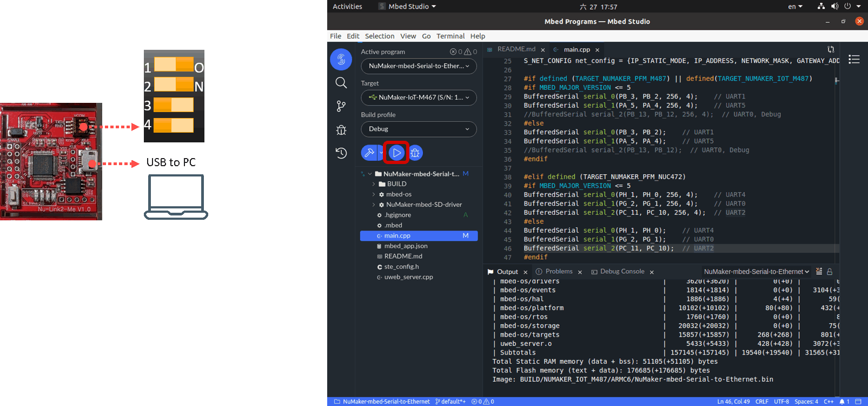Open the Mbed Studio app menu in top bar
This screenshot has width=868, height=406.
pos(407,6)
